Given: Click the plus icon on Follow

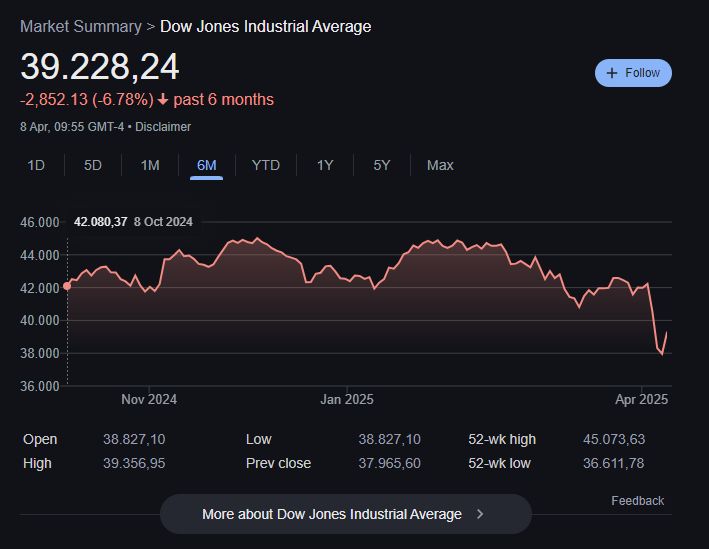Looking at the screenshot, I should tap(612, 73).
